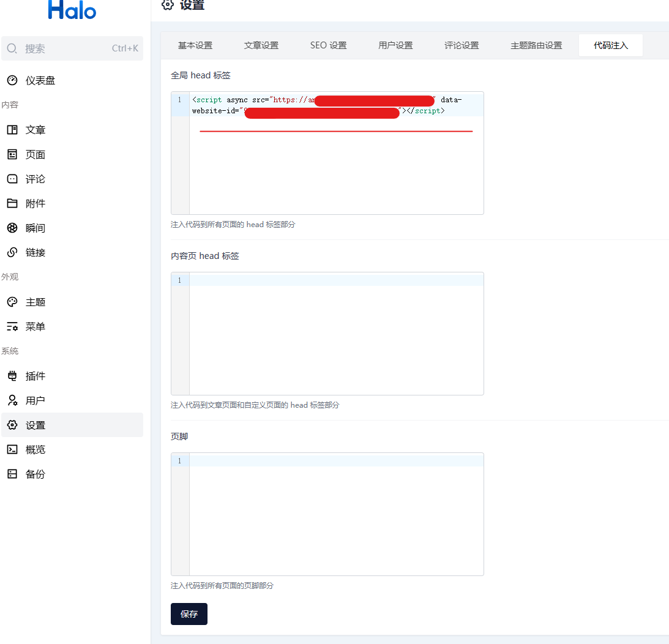This screenshot has height=644, width=669.
Task: Click the gear icon in page header
Action: (168, 5)
